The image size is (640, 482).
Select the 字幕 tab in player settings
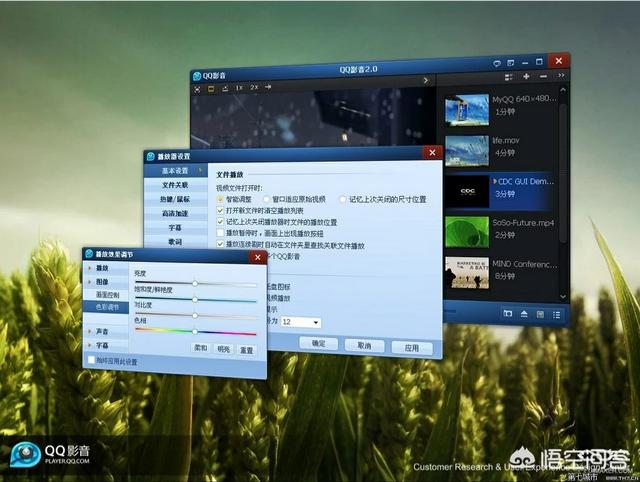click(x=176, y=228)
